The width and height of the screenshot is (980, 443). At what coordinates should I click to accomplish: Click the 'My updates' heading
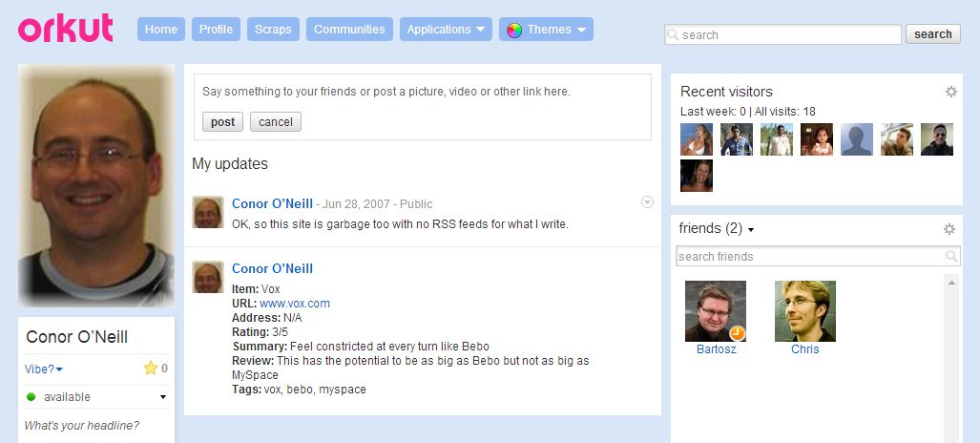click(x=229, y=164)
